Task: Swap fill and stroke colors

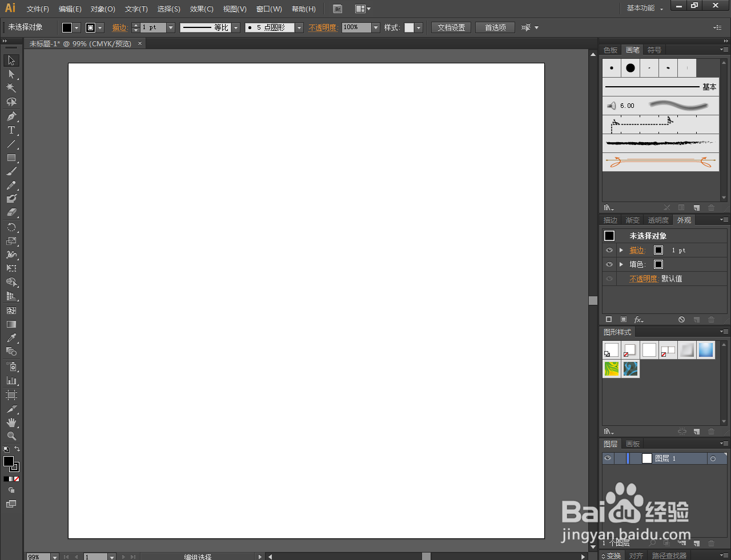Action: point(17,449)
